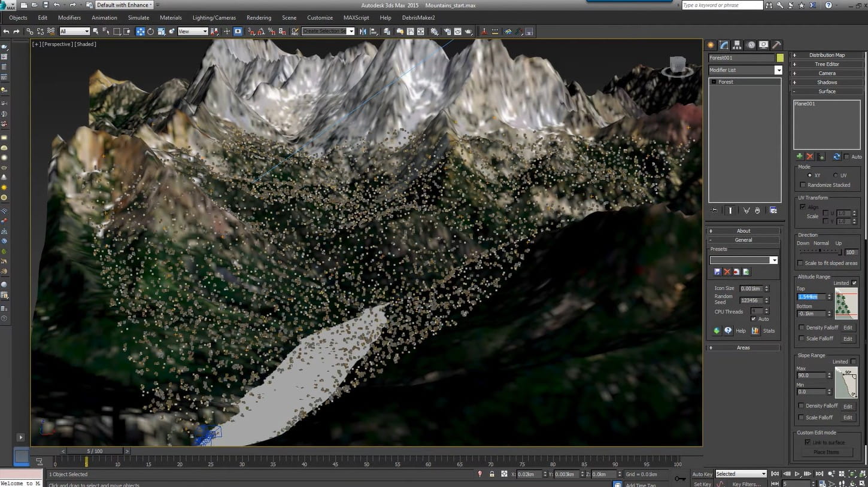Select the Rotate transform tool
The height and width of the screenshot is (487, 868).
click(x=151, y=31)
